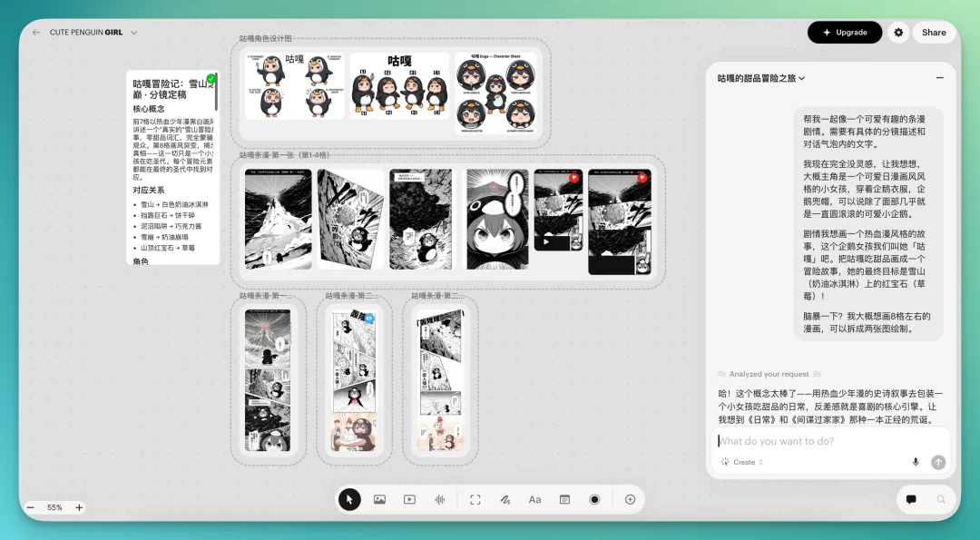Open the color fill circle in toolbar

(x=594, y=499)
